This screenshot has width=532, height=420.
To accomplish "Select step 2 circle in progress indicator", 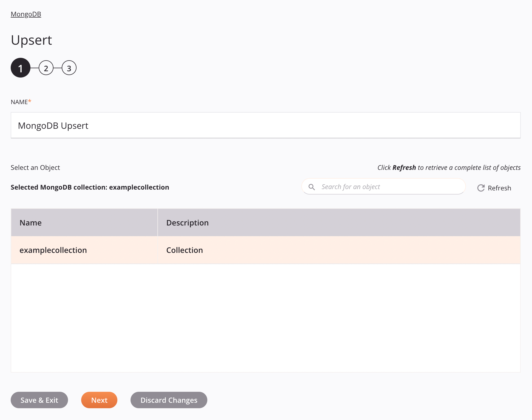I will pos(45,68).
